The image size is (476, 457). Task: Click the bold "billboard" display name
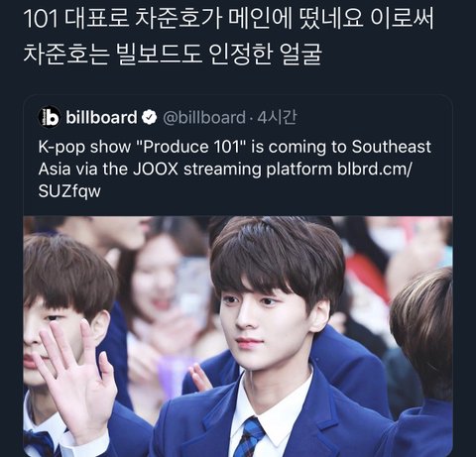point(101,117)
